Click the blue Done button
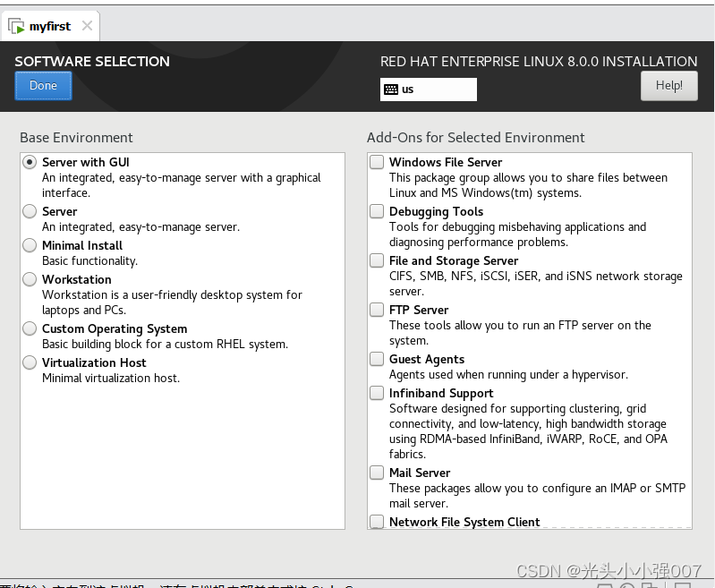The height and width of the screenshot is (588, 715). point(43,86)
